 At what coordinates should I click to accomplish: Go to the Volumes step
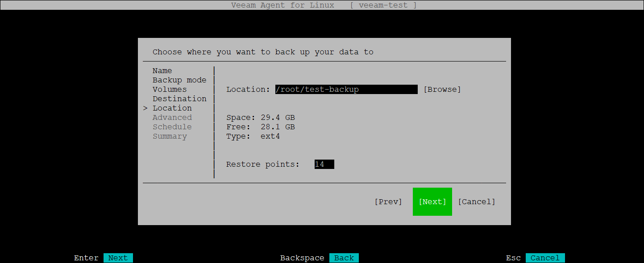tap(170, 89)
